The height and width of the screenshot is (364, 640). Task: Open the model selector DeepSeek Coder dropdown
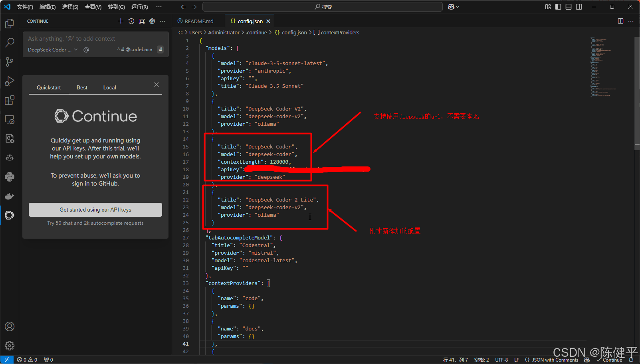pos(53,49)
